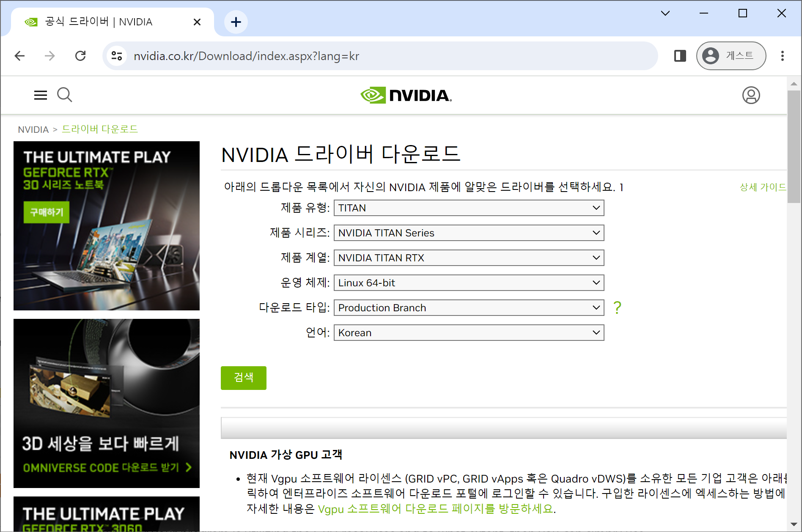Expand the 제품 시리즈 NVIDIA TITAN Series dropdown
This screenshot has width=802, height=532.
[x=469, y=233]
